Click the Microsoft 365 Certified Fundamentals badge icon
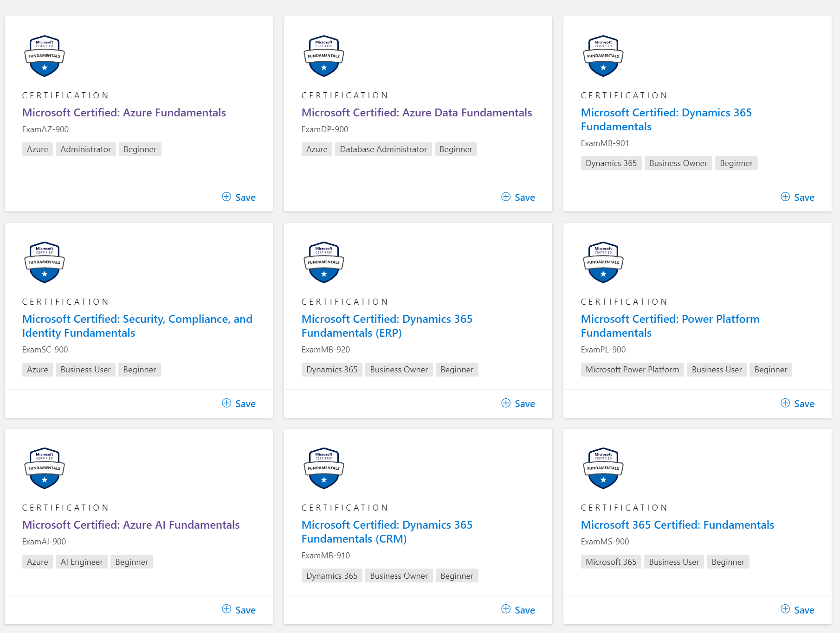This screenshot has height=633, width=840. click(x=603, y=468)
